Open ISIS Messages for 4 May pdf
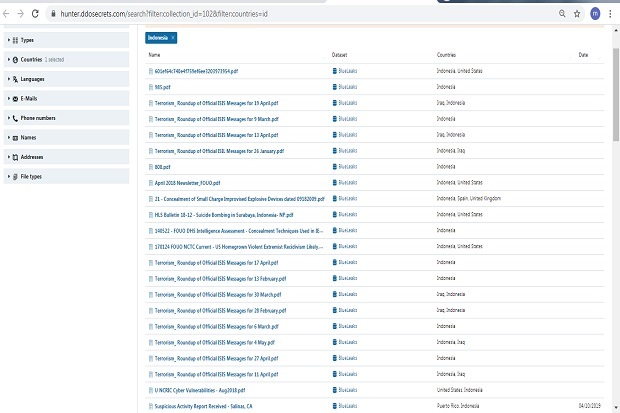Image resolution: width=620 pixels, height=413 pixels. click(x=215, y=343)
